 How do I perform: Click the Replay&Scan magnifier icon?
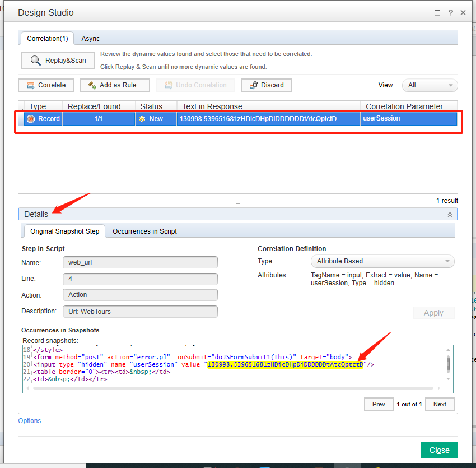click(x=35, y=60)
